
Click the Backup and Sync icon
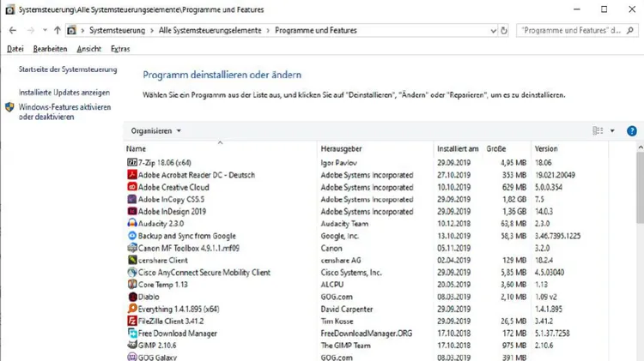(132, 236)
